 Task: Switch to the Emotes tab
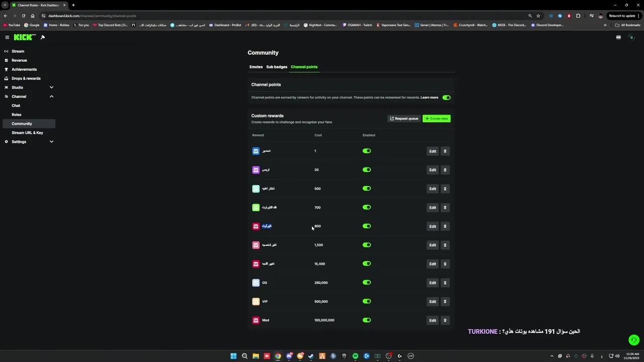(x=256, y=67)
